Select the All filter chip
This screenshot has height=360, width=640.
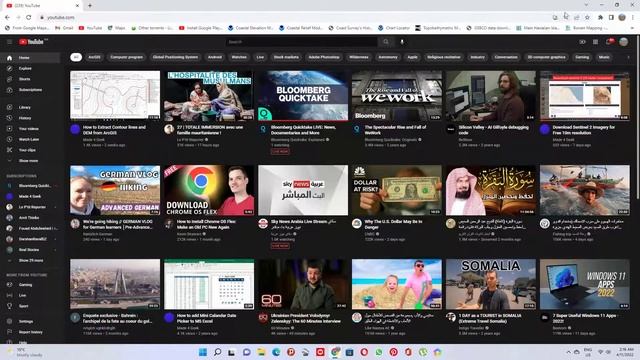pyautogui.click(x=76, y=57)
